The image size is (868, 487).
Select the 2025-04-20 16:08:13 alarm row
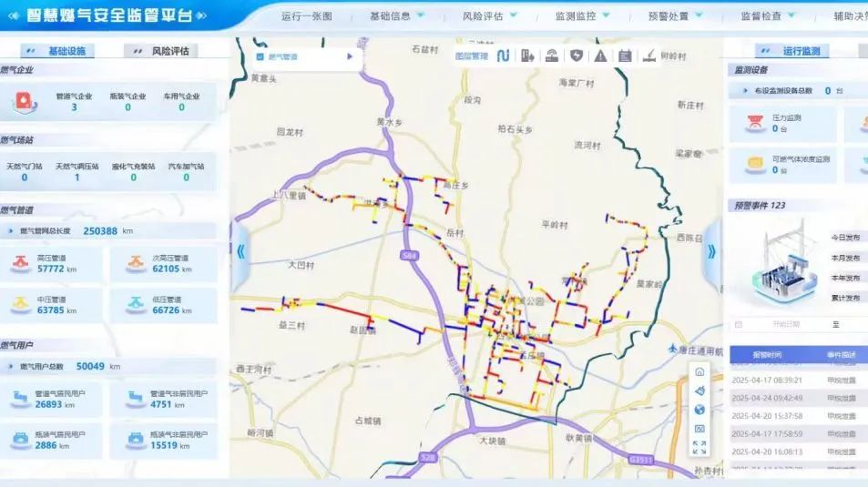tap(799, 451)
